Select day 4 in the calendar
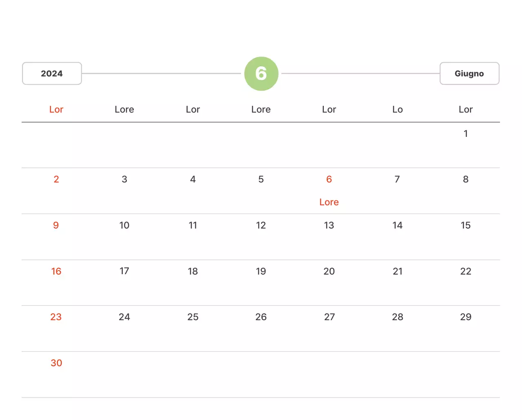Image resolution: width=522 pixels, height=420 pixels. pos(193,179)
